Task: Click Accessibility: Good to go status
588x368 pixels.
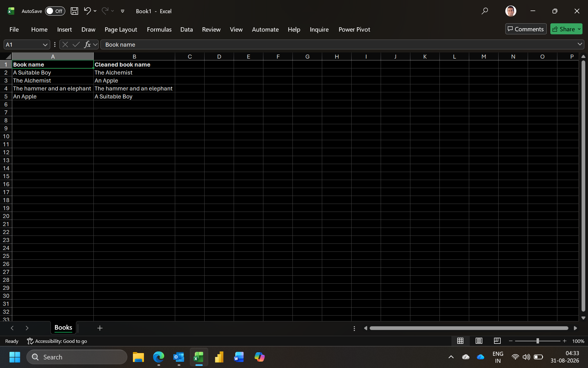Action: 57,341
